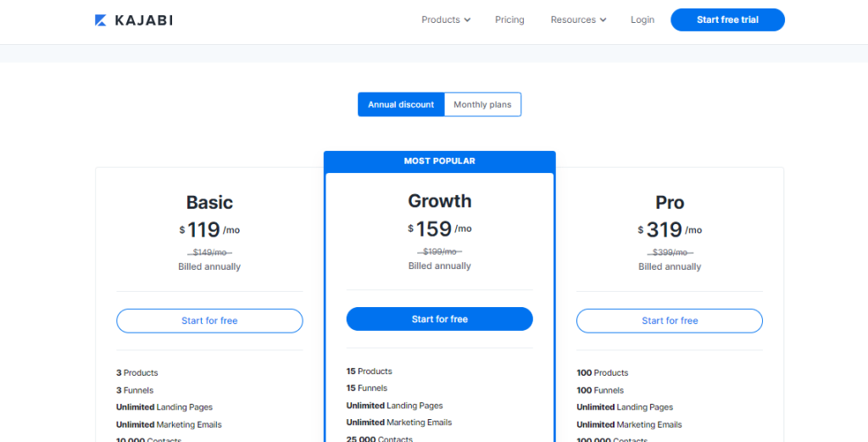The image size is (868, 442).
Task: Click "15 Funnels" in Growth plan
Action: pyautogui.click(x=366, y=389)
